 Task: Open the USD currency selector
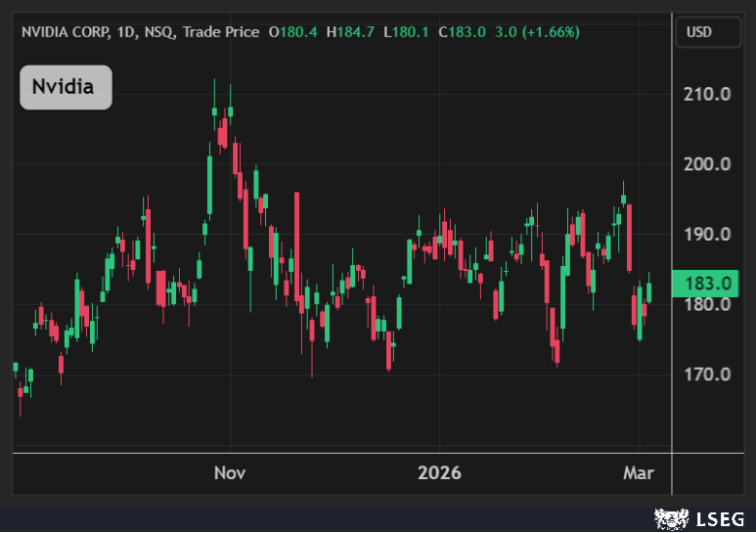pyautogui.click(x=699, y=32)
